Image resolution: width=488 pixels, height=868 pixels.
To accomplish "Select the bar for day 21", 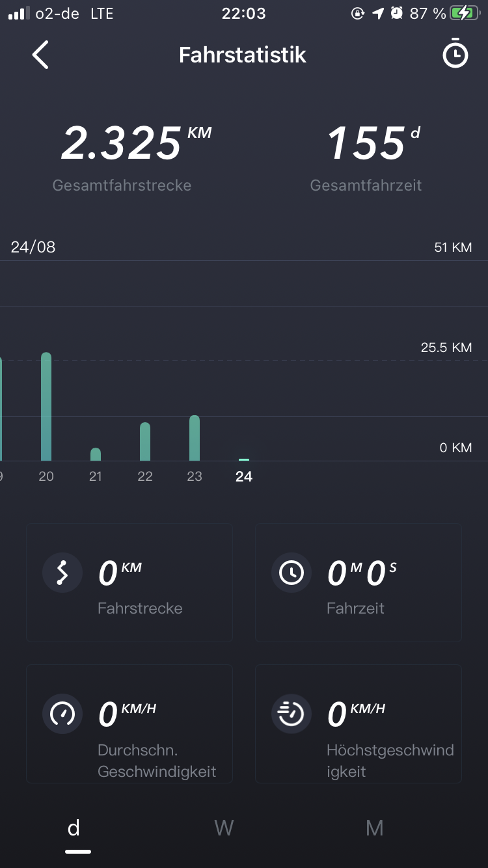I will click(x=96, y=454).
